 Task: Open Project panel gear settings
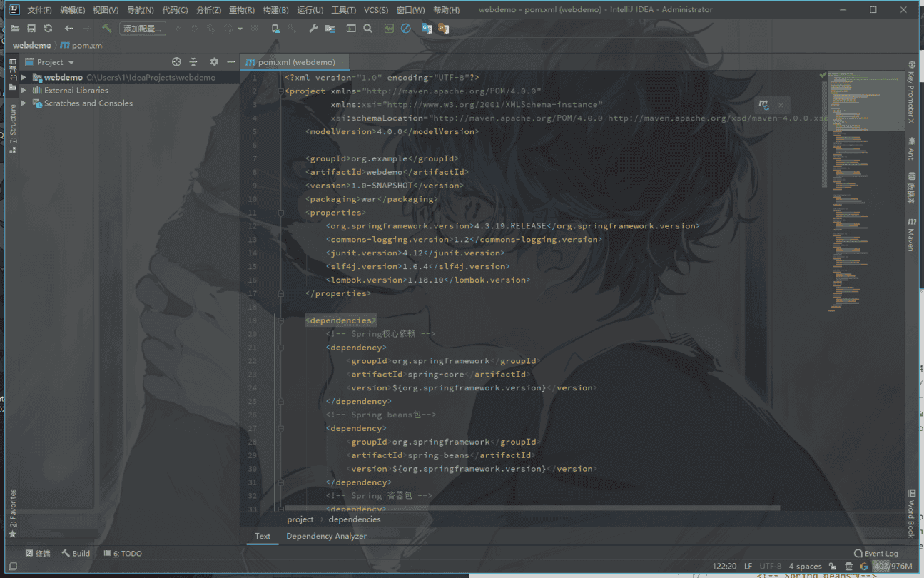[x=214, y=62]
